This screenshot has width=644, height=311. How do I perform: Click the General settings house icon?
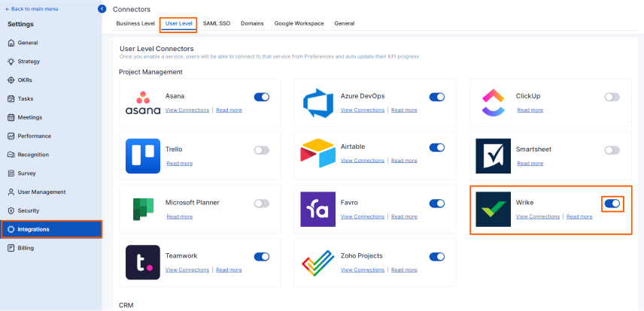pos(11,43)
